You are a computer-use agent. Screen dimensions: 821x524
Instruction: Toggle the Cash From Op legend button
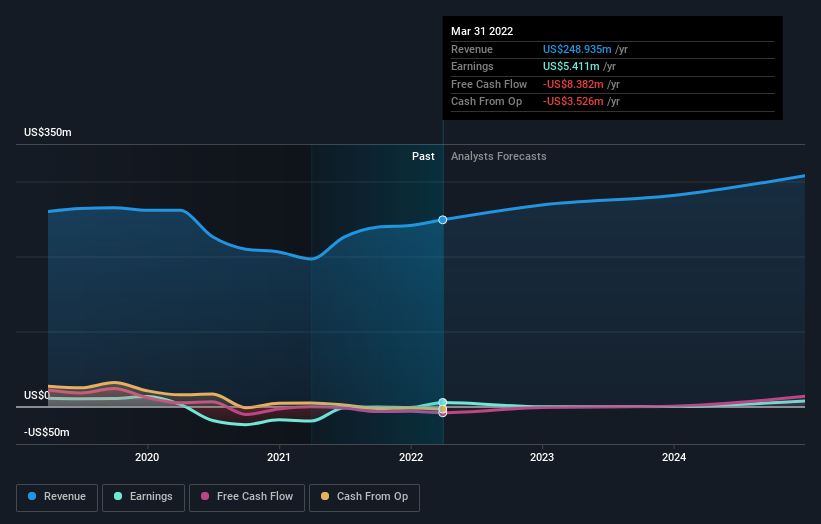tap(364, 497)
